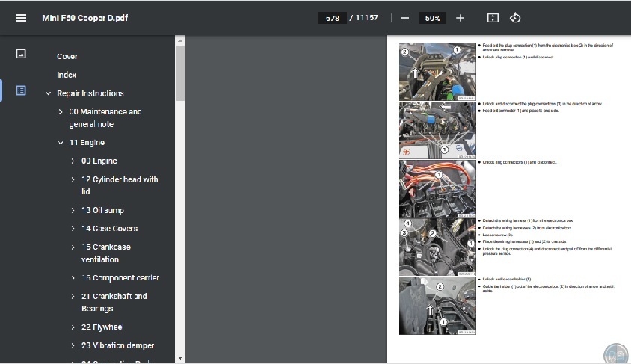Screen dimensions: 631x364
Task: Expand the 12 Cylinder head with lid chevron
Action: 73,180
